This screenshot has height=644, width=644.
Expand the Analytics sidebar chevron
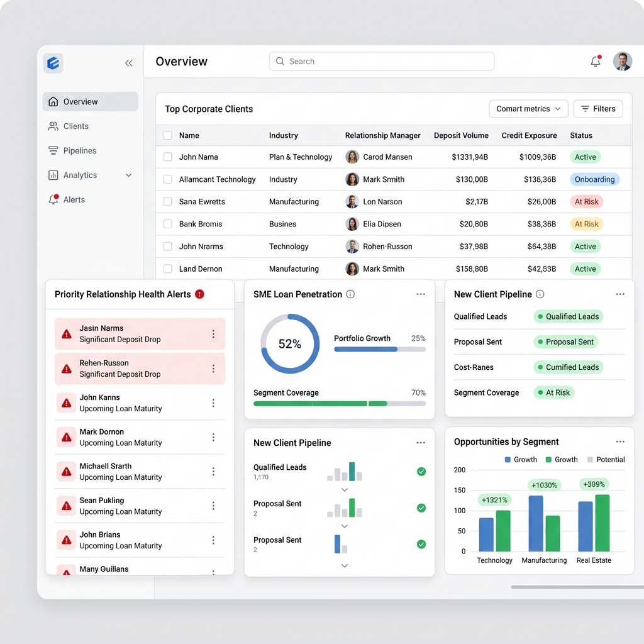[128, 175]
